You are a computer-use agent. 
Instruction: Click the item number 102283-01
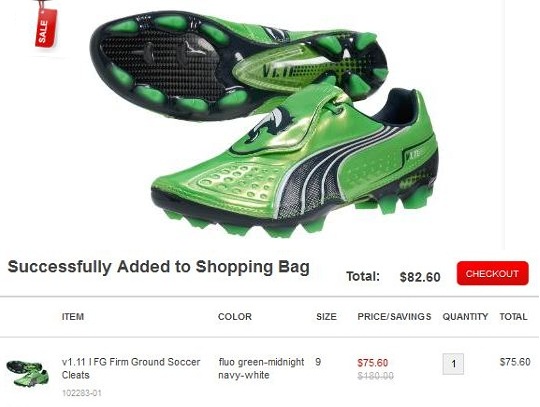click(x=82, y=393)
